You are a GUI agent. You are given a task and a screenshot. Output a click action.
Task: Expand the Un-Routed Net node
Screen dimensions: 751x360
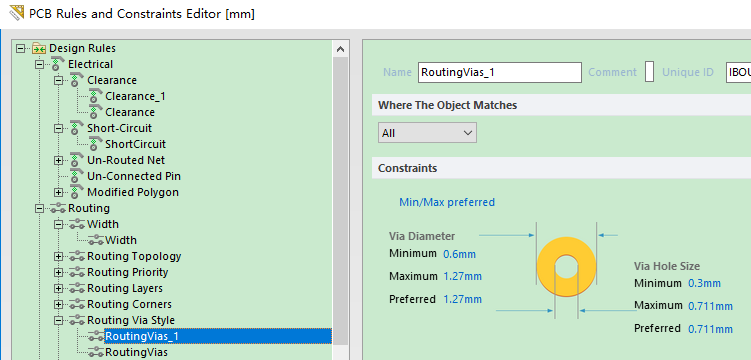coord(58,160)
